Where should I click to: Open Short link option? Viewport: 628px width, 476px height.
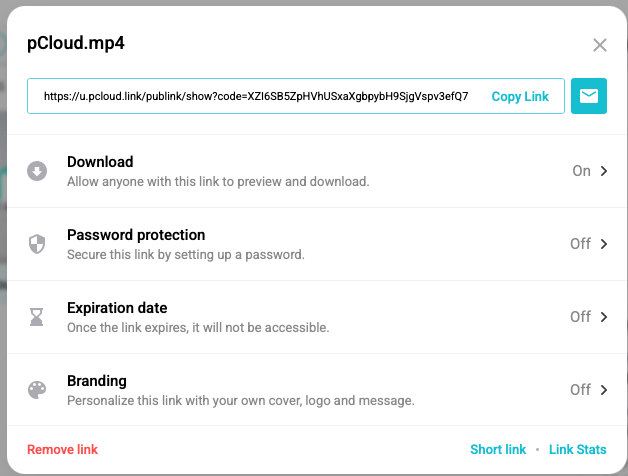point(498,450)
